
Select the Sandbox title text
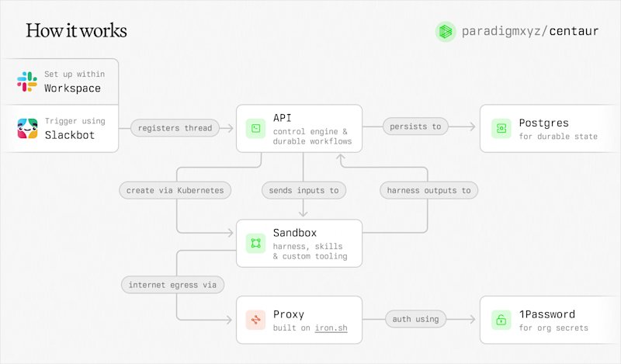click(295, 233)
